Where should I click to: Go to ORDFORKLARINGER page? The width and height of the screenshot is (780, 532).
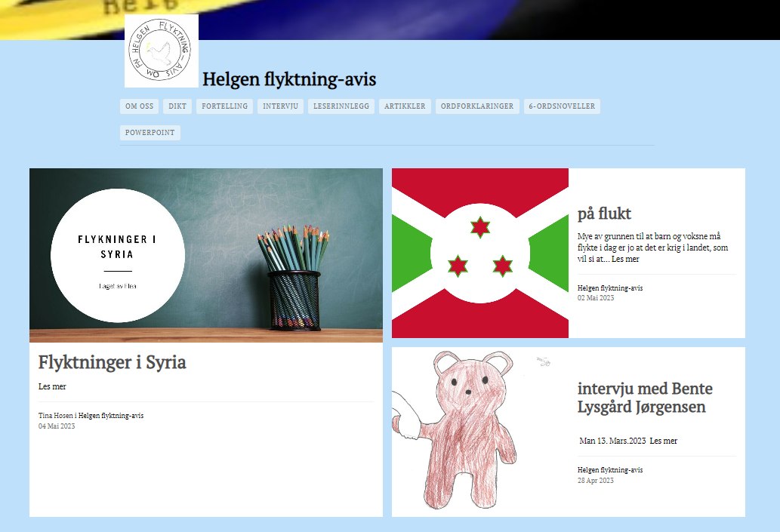pyautogui.click(x=477, y=106)
